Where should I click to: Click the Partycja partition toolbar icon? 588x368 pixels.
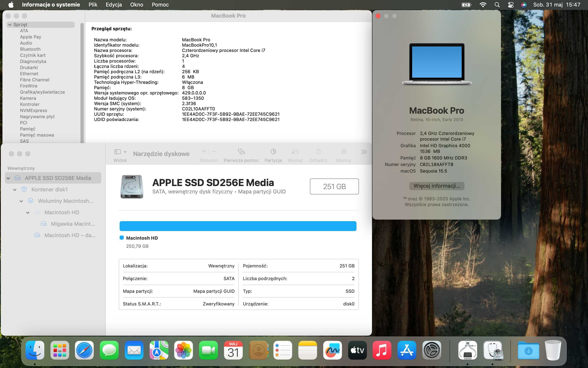tap(273, 152)
